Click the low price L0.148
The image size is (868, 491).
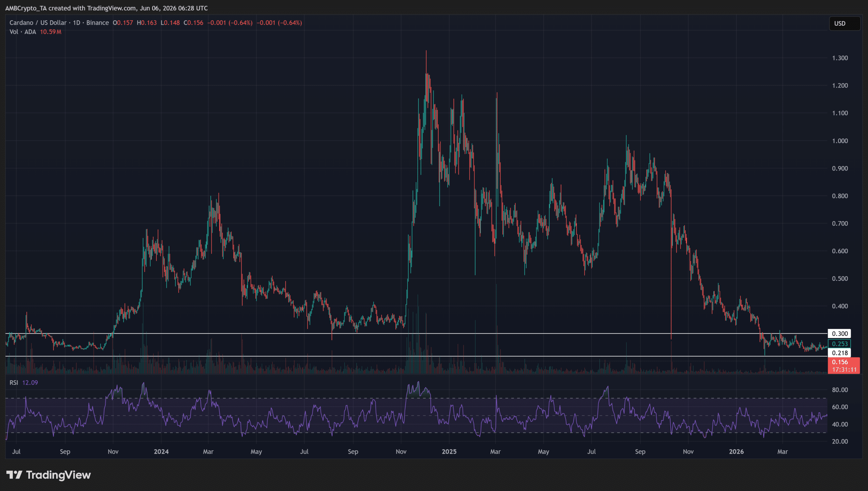(x=170, y=23)
